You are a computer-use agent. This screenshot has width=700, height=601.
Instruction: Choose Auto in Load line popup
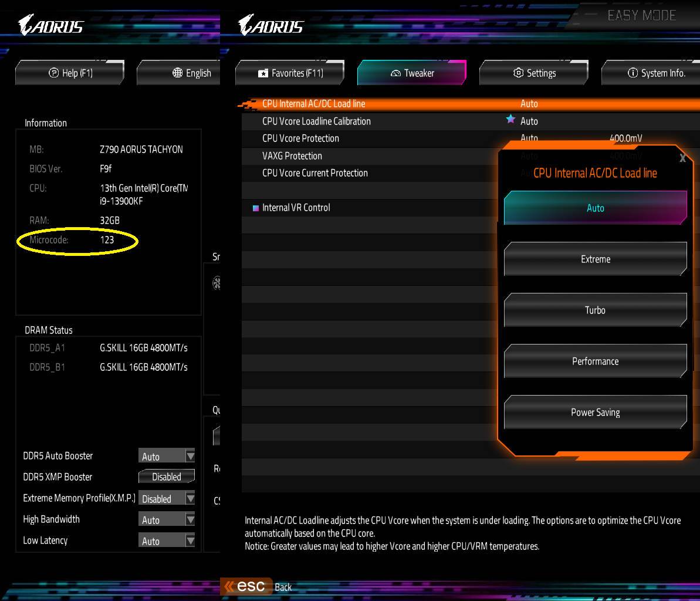(595, 208)
